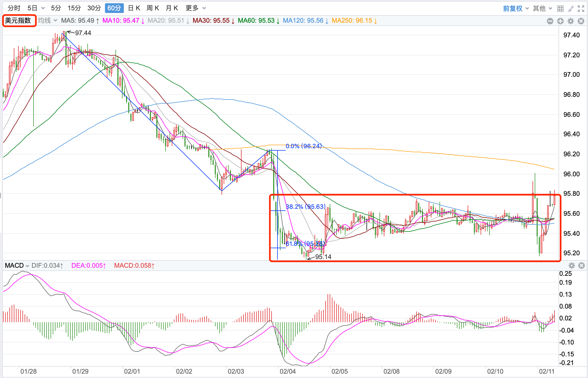This screenshot has width=588, height=378.
Task: Click the 96.00 price axis label
Action: pyautogui.click(x=572, y=174)
